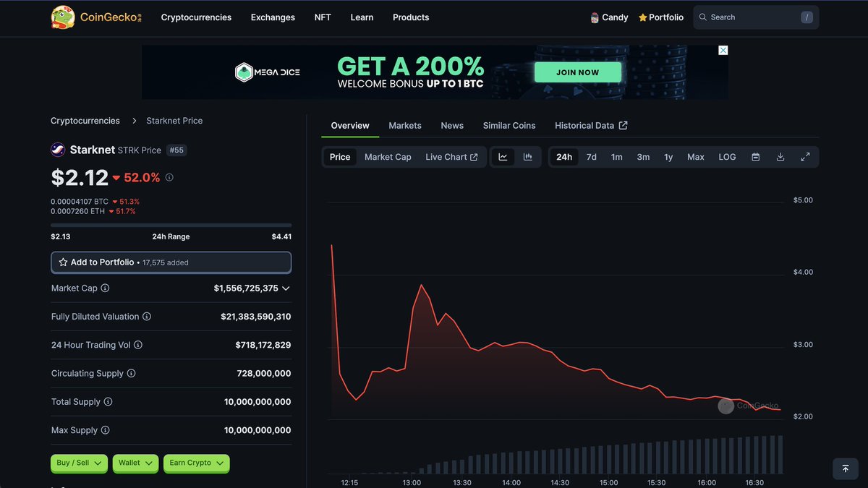Screen dimensions: 868x488
Task: Toggle the LOG scale on chart
Action: click(727, 157)
